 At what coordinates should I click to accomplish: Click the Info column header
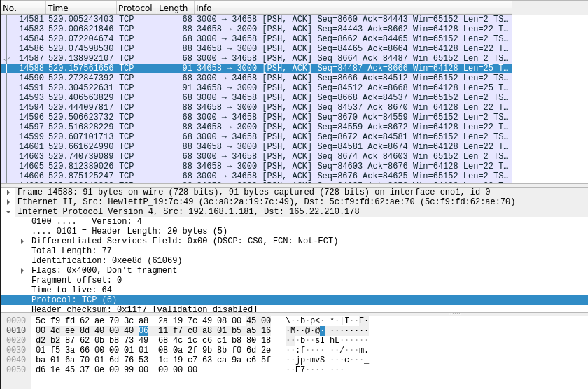tap(350, 8)
